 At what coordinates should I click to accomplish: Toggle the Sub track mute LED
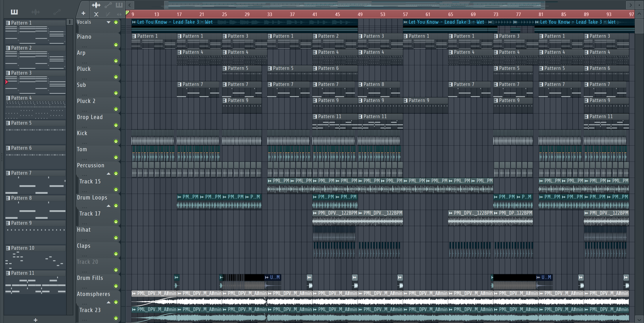pos(116,93)
